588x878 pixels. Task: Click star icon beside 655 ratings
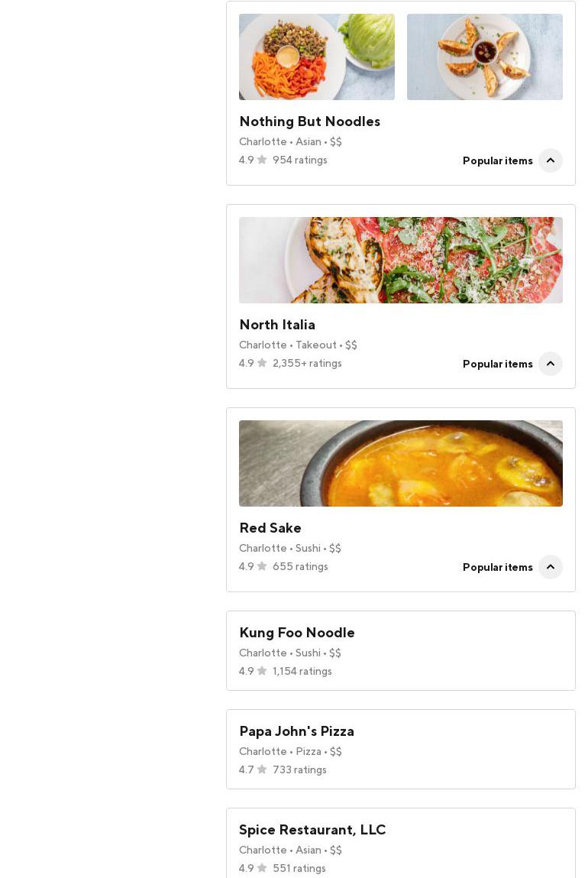[x=262, y=566]
